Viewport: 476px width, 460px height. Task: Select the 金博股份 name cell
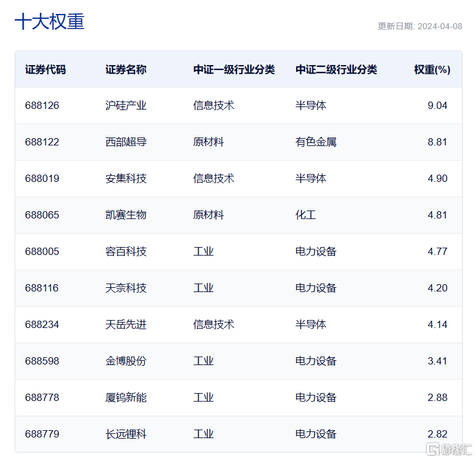(x=126, y=361)
